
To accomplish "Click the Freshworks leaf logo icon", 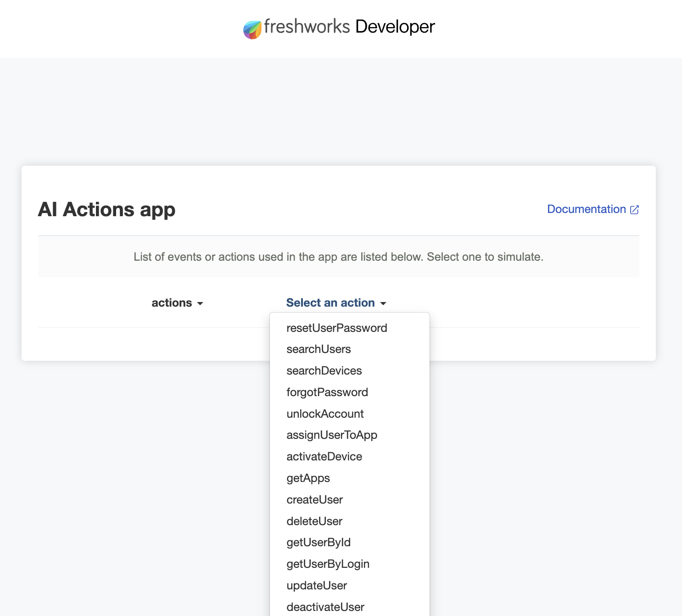I will (x=252, y=30).
